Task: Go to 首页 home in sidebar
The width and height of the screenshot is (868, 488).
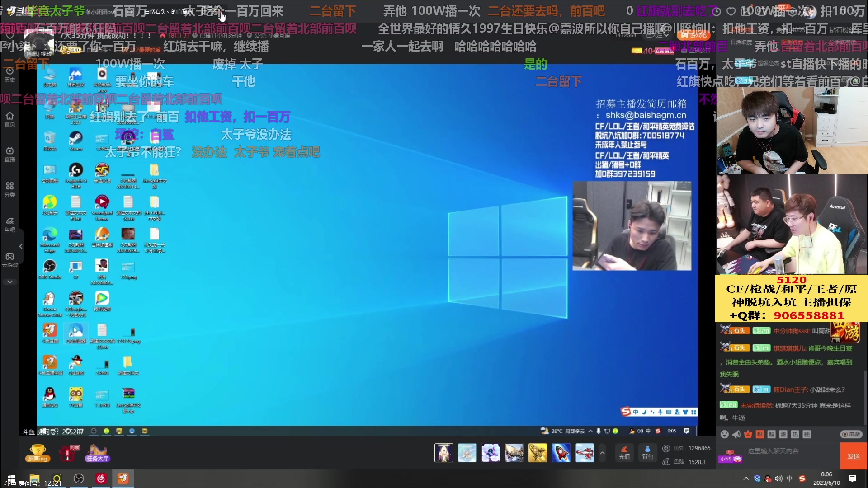Action: click(x=10, y=119)
